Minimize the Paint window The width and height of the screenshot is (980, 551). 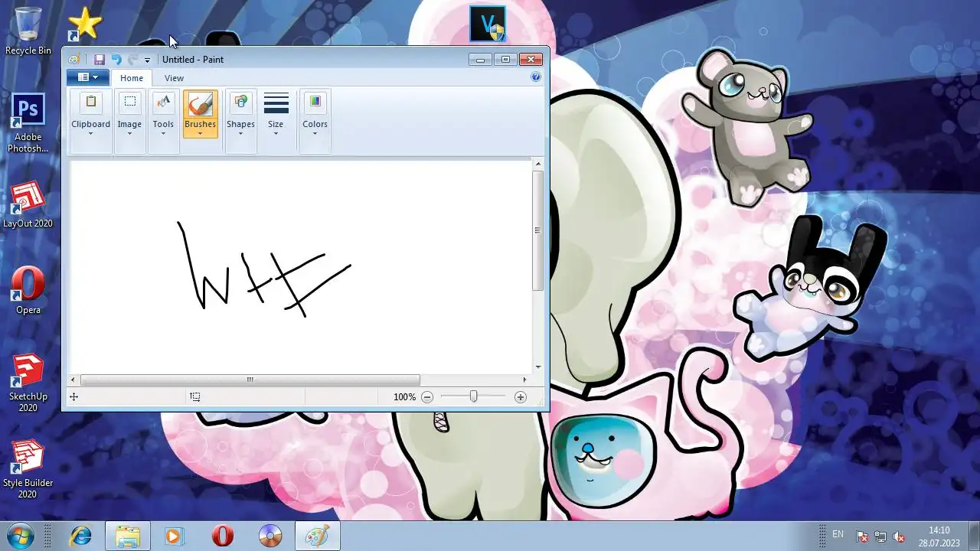480,60
